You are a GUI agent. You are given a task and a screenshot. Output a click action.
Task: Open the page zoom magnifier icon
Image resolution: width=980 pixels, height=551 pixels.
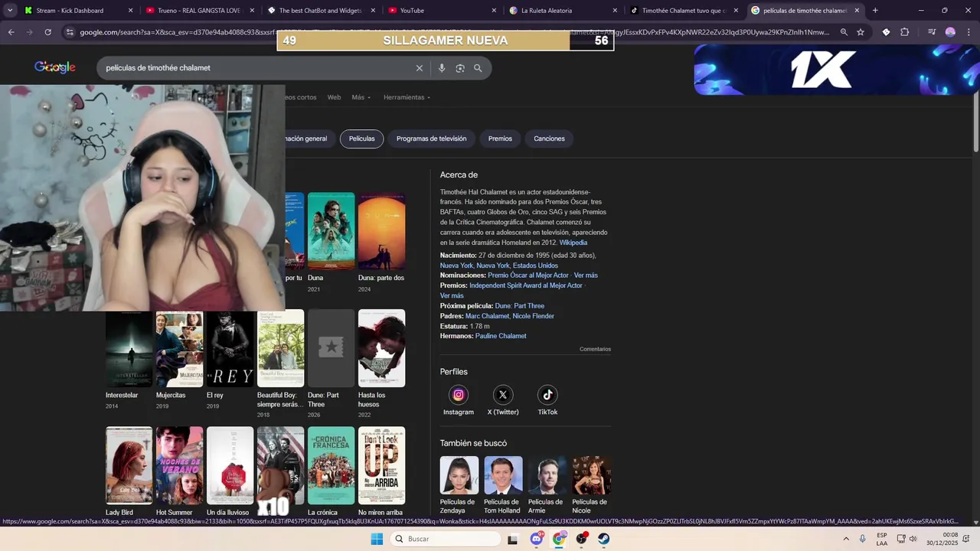[x=844, y=32]
